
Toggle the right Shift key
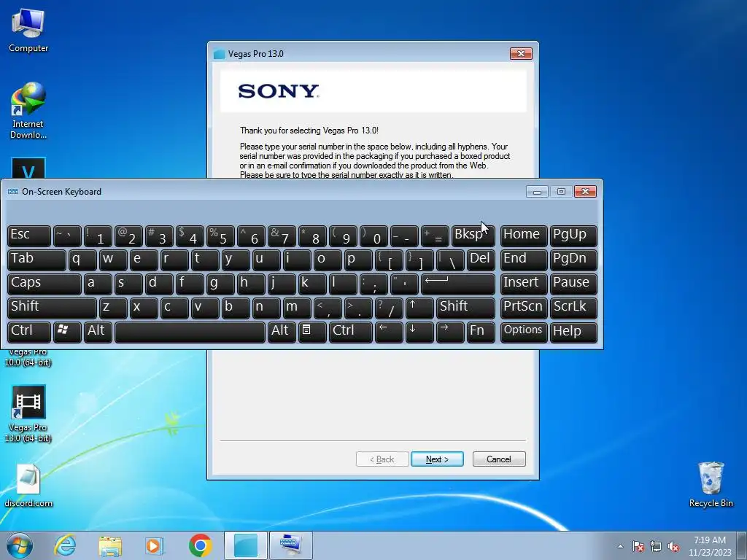pyautogui.click(x=465, y=308)
